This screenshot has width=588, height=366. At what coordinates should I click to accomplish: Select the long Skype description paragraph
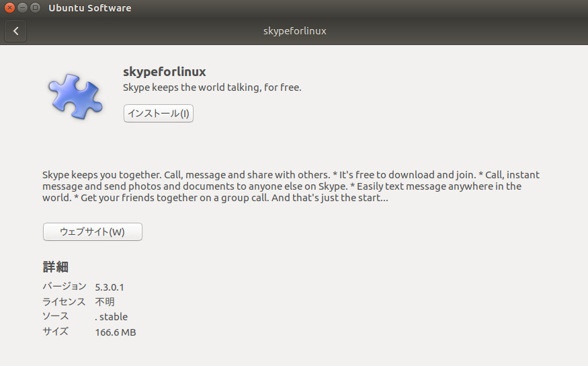[x=290, y=186]
